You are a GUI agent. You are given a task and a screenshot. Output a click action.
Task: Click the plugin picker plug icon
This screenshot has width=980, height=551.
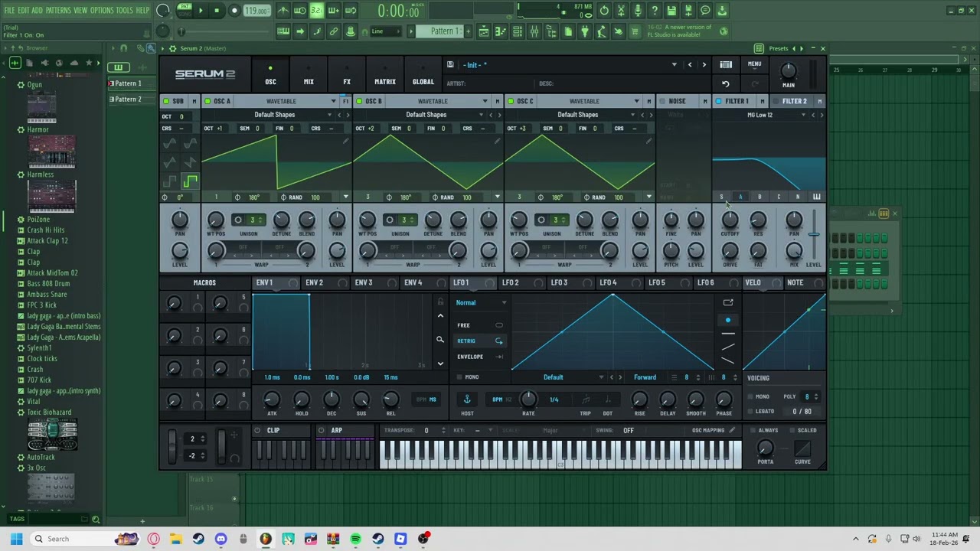584,31
